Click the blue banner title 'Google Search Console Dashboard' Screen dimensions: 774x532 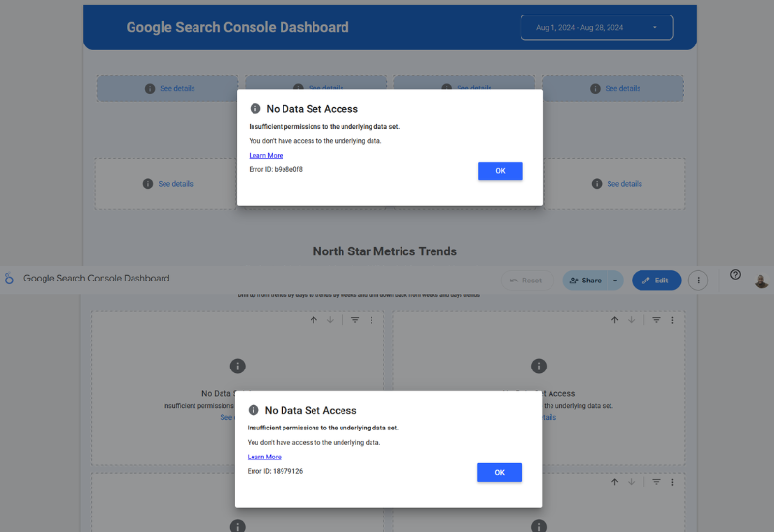pos(237,27)
